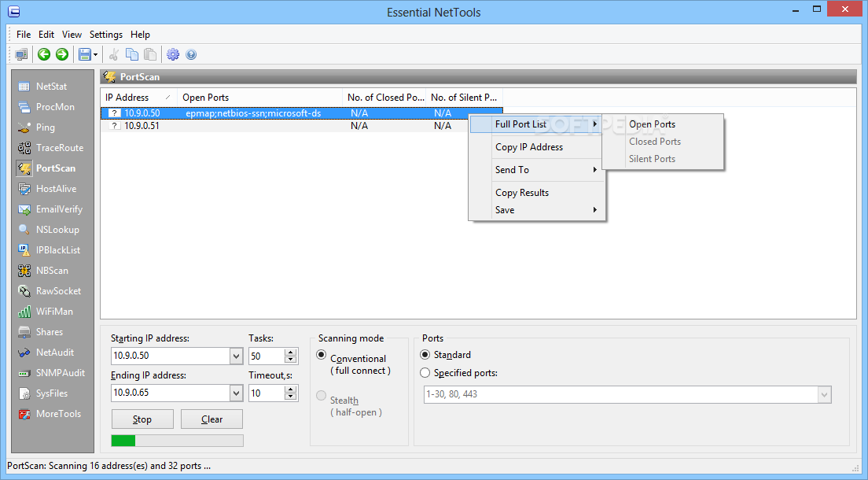Expand the Send To submenu
The height and width of the screenshot is (480, 868).
pyautogui.click(x=537, y=170)
